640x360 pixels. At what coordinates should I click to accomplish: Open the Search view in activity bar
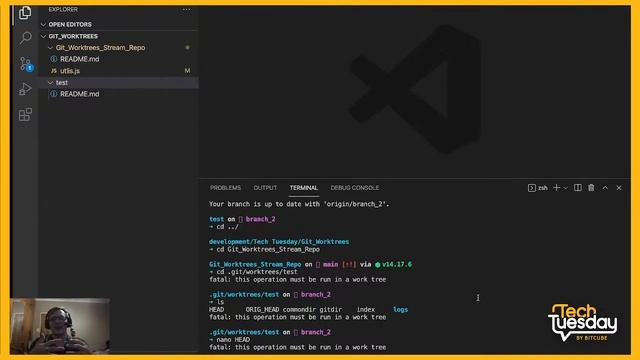(x=25, y=38)
